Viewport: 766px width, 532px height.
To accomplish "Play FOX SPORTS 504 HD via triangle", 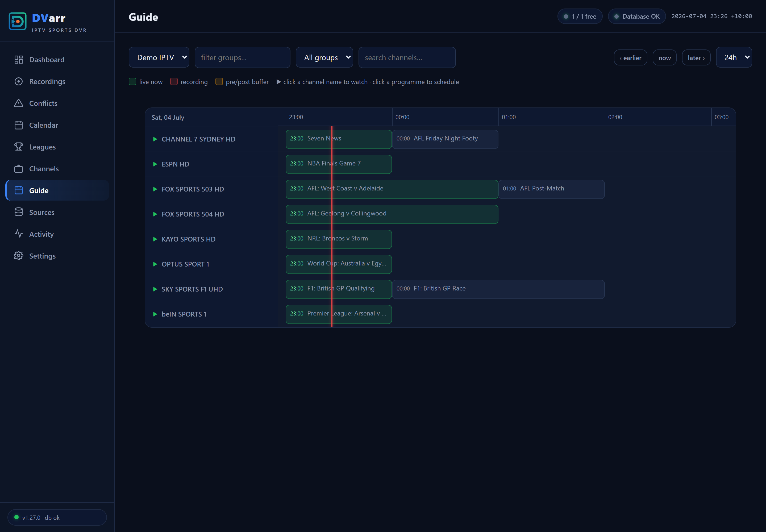I will (155, 214).
